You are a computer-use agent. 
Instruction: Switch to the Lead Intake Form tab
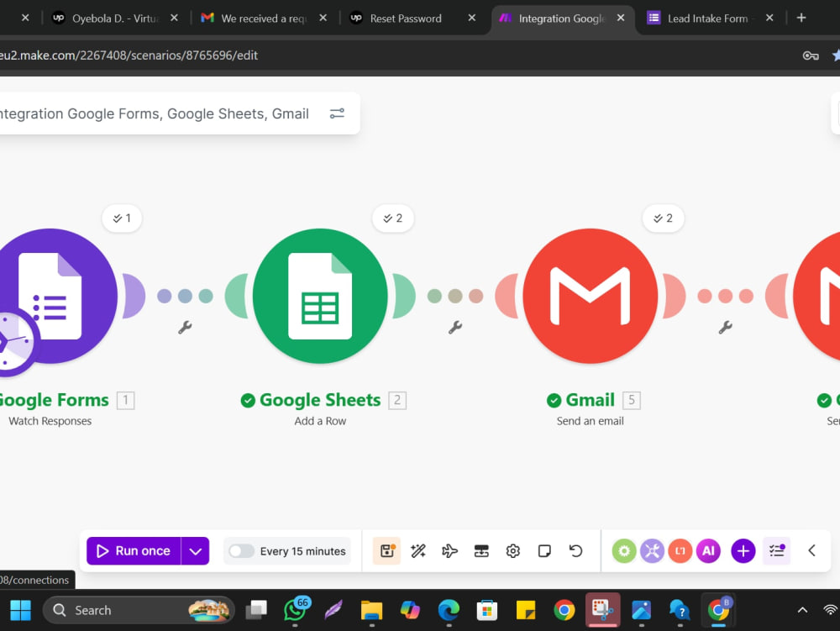(x=707, y=18)
